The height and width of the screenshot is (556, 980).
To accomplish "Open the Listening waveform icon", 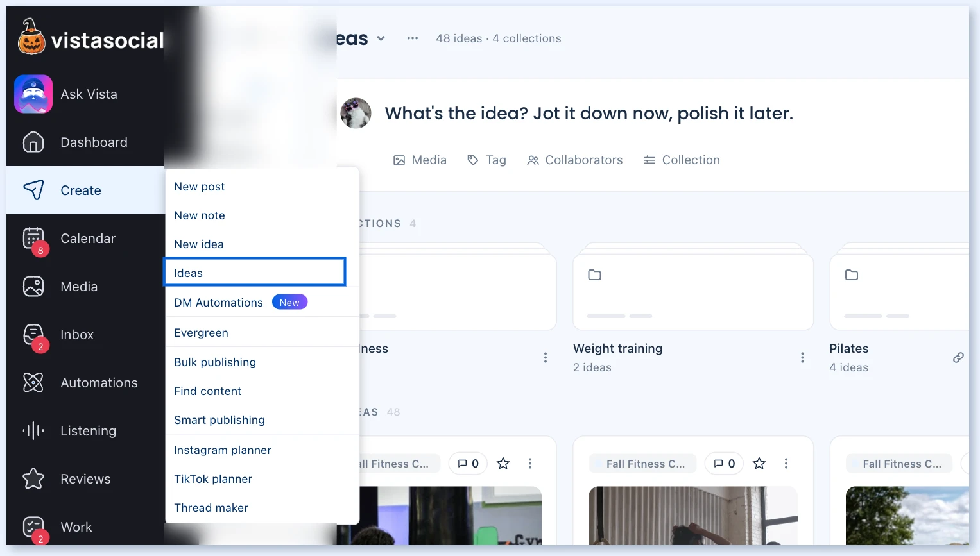I will 33,431.
